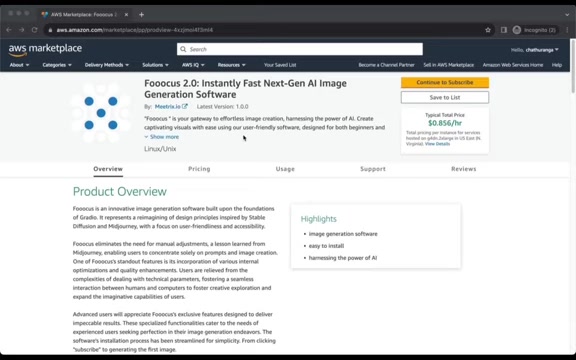576x360 pixels.
Task: Click Latest Version: 1.0.0 text
Action: 223,107
